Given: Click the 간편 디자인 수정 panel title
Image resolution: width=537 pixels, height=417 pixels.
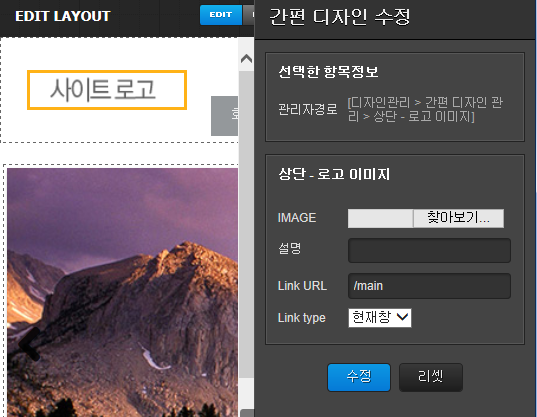Looking at the screenshot, I should (340, 17).
